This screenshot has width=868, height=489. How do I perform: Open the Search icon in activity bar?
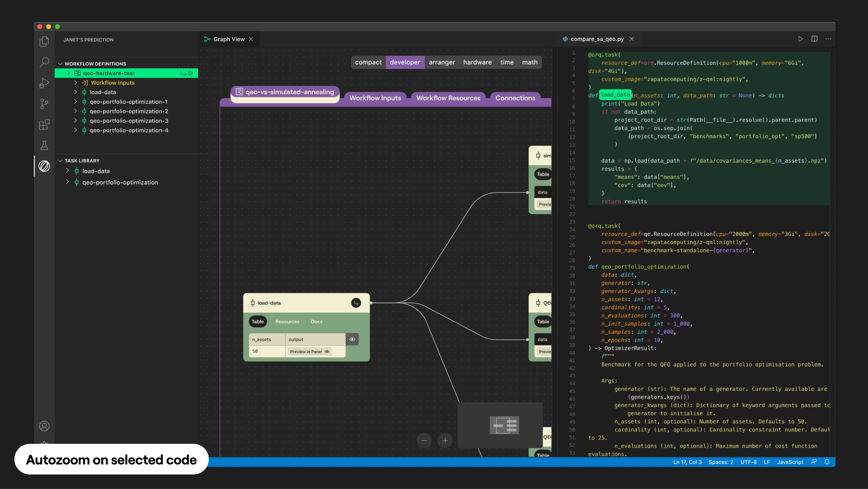click(44, 62)
